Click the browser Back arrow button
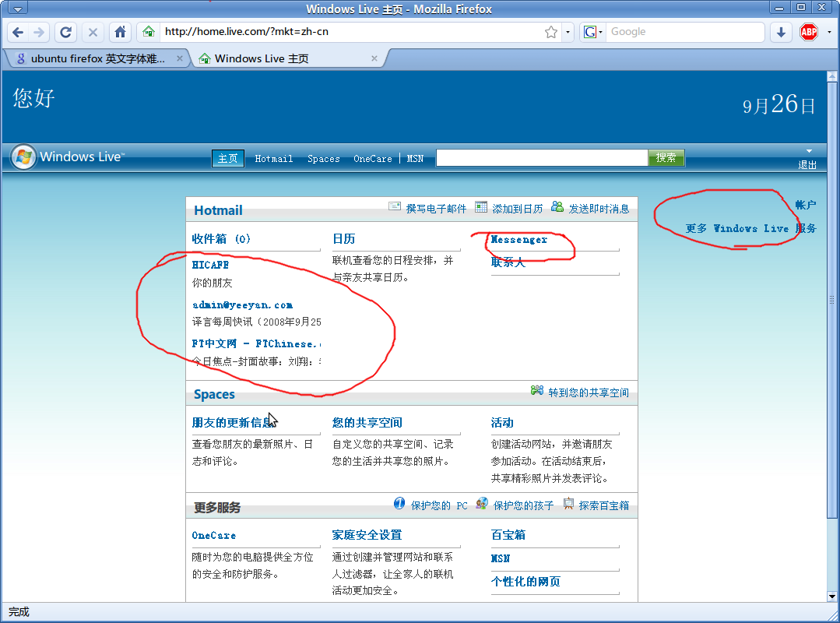The width and height of the screenshot is (840, 623). tap(18, 32)
